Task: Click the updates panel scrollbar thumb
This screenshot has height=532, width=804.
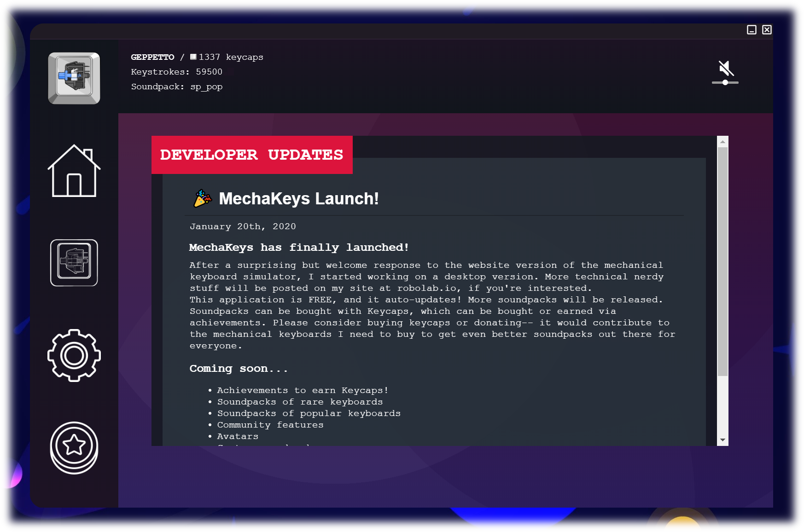Action: (x=722, y=261)
